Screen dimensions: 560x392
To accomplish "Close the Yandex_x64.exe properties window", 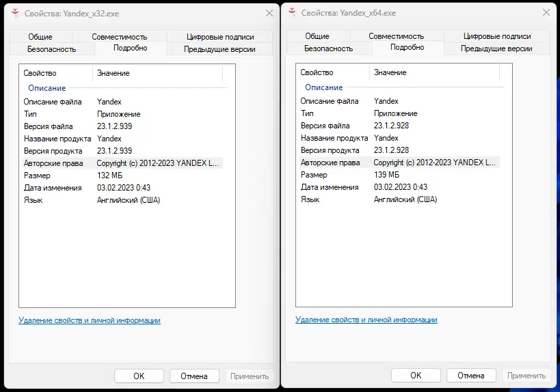I will click(x=546, y=13).
